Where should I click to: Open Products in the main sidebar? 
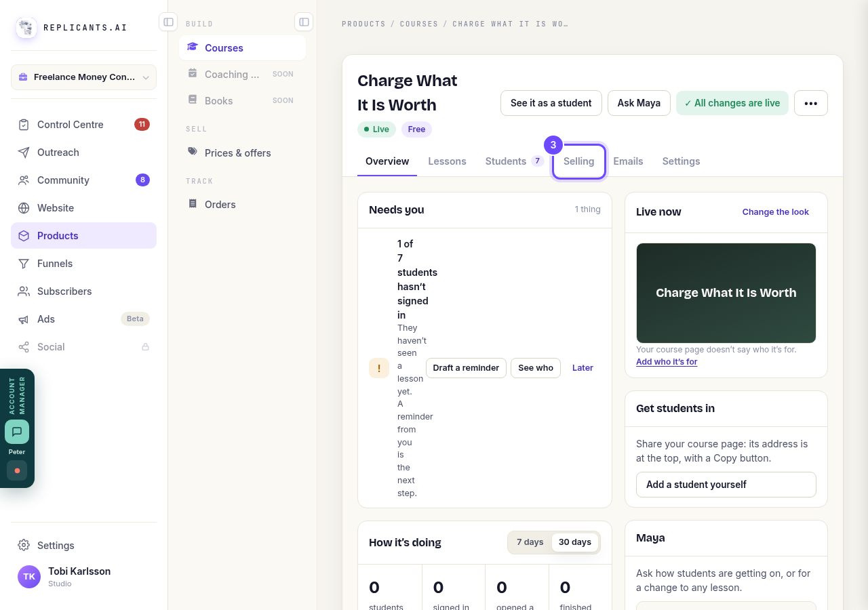click(83, 236)
